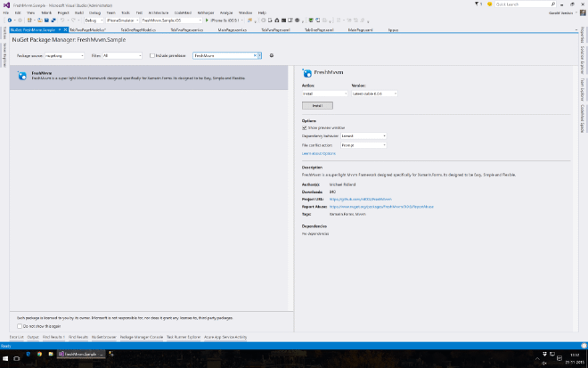Click the Quick Launch magnifier icon

tap(552, 4)
